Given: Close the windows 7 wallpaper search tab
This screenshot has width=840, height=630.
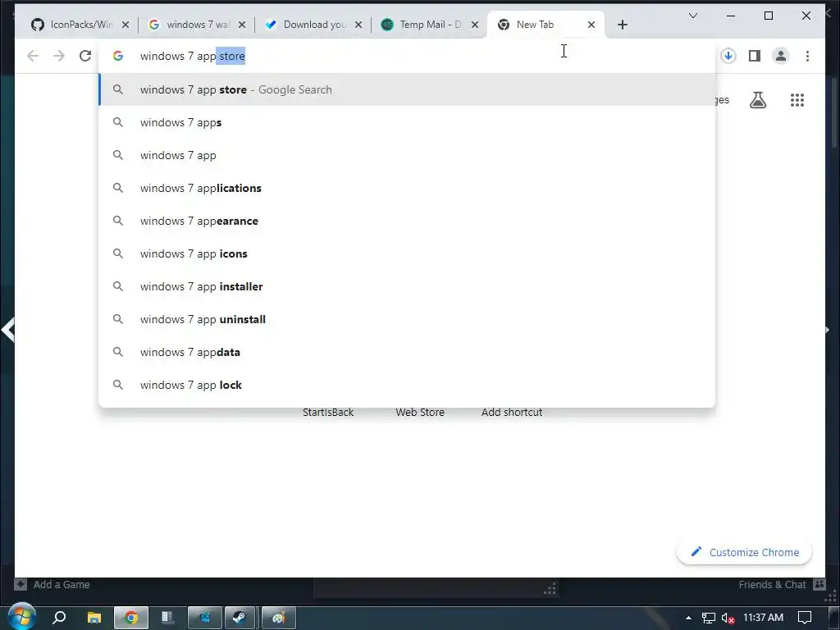Looking at the screenshot, I should [242, 25].
